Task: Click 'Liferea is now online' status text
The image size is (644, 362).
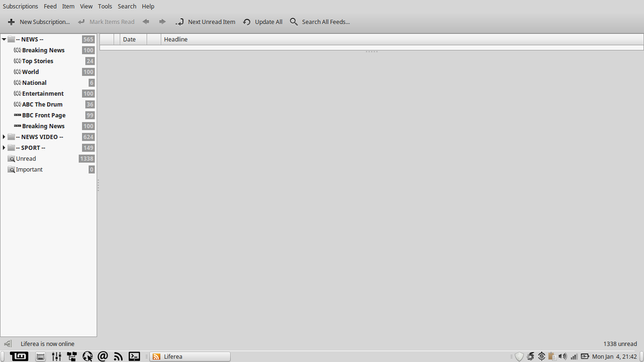Action: click(48, 344)
